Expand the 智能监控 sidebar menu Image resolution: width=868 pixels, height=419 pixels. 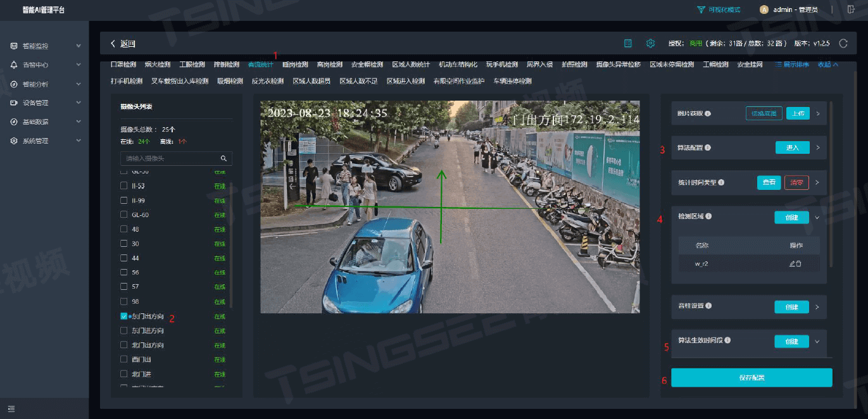click(x=79, y=46)
